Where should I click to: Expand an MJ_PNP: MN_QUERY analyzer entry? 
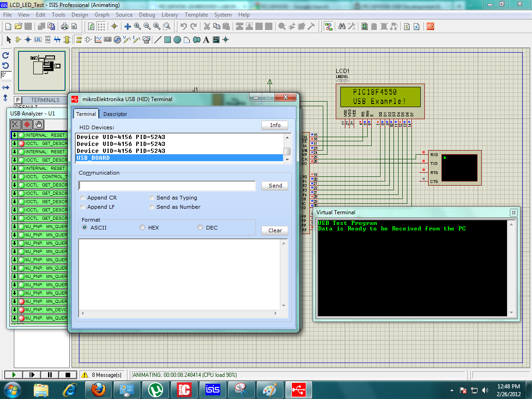(x=15, y=226)
